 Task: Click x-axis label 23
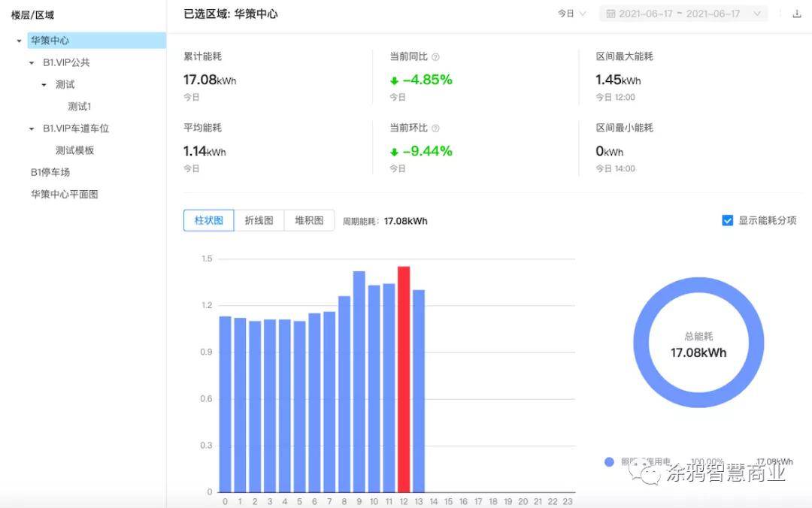(568, 501)
